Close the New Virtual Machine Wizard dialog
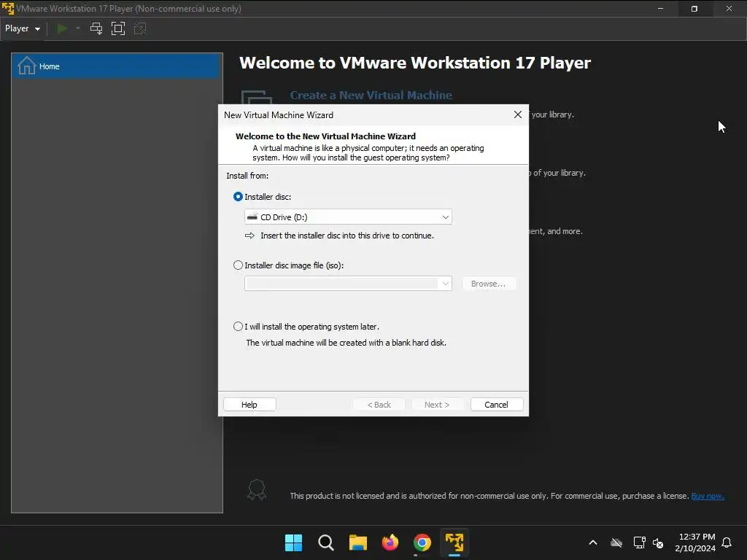The width and height of the screenshot is (747, 560). tap(518, 114)
